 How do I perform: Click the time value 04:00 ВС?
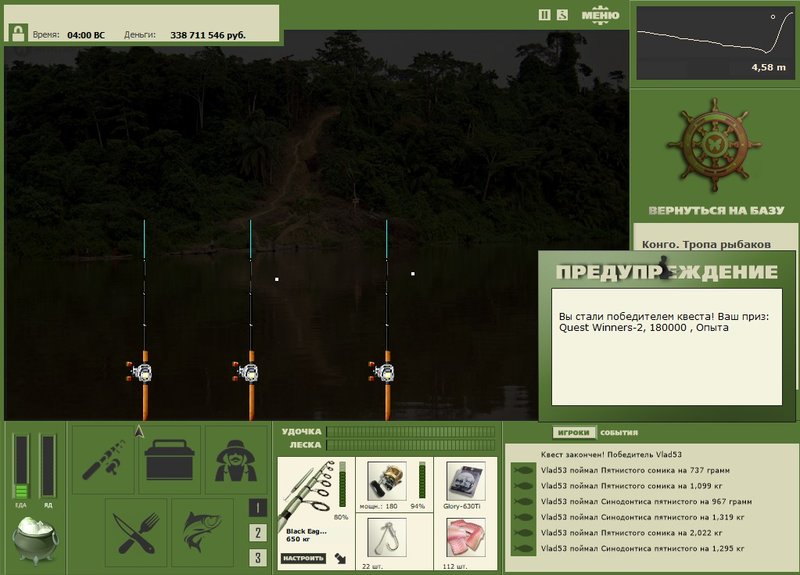(86, 35)
